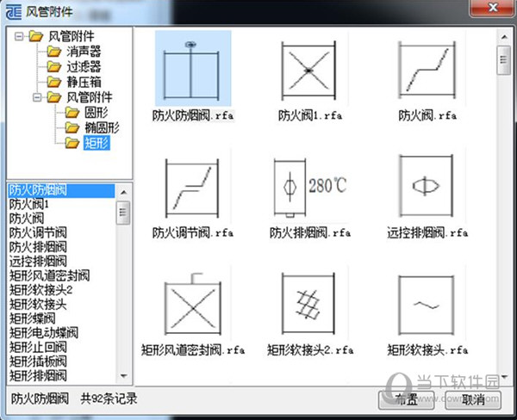
Task: Choose the 远控排烟阀.rfa symbol thumbnail
Action: [427, 186]
